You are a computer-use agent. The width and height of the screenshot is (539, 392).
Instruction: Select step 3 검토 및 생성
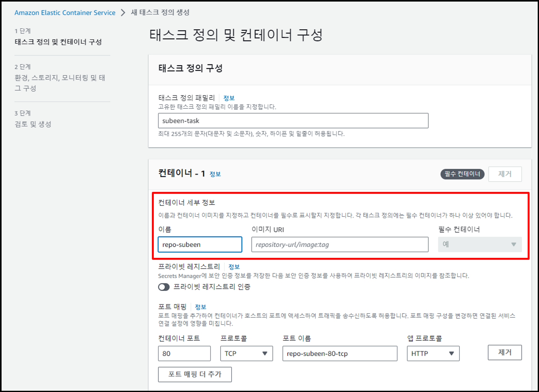pos(33,124)
